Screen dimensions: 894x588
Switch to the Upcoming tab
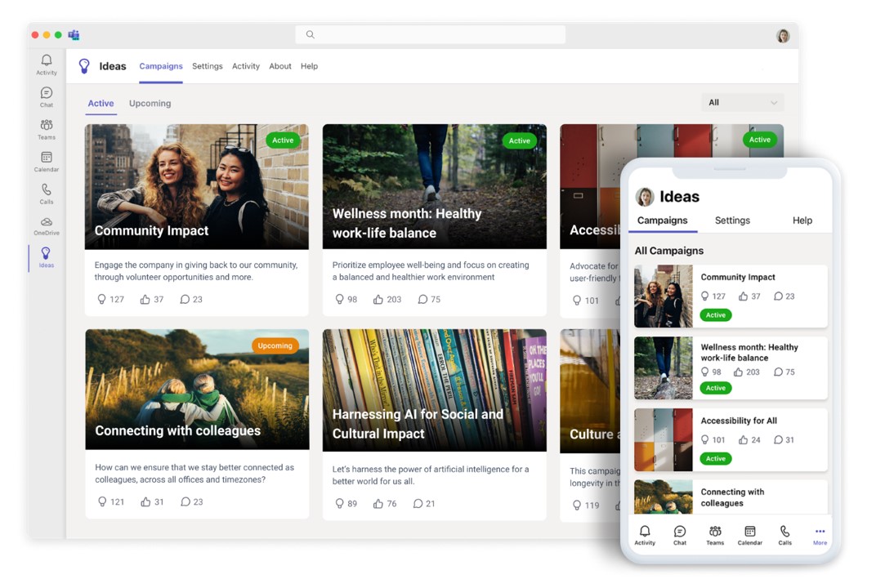150,103
